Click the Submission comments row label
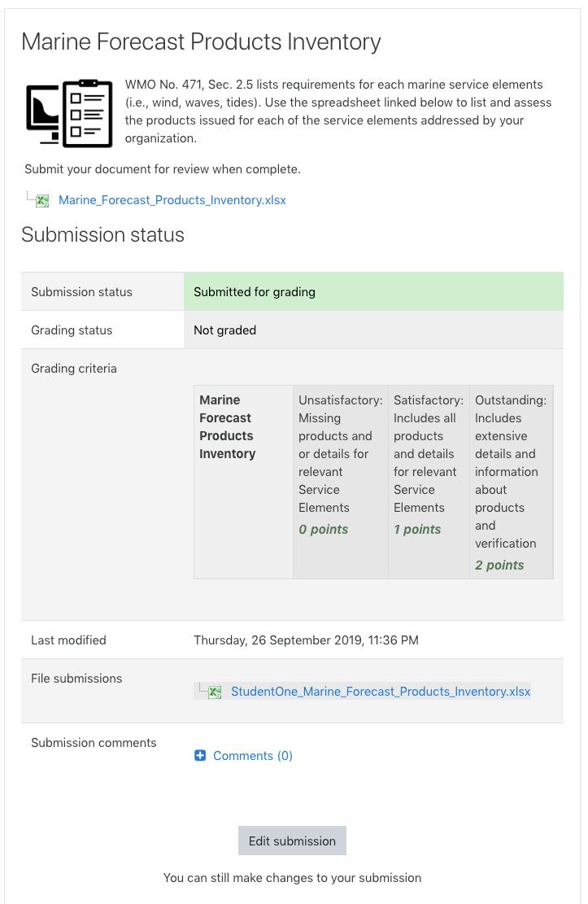This screenshot has height=904, width=588. (x=94, y=743)
